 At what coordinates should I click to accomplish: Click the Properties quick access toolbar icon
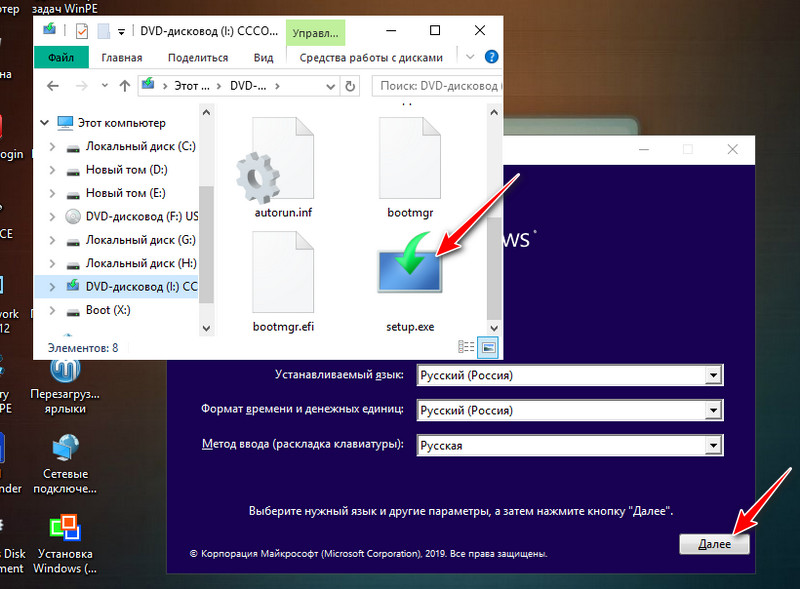[x=82, y=31]
